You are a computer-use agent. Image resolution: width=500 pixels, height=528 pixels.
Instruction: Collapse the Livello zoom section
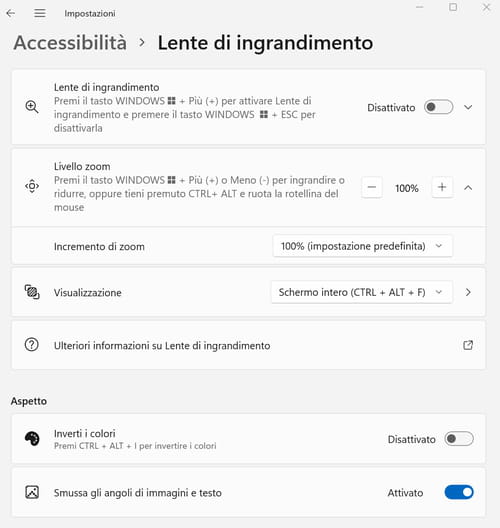pyautogui.click(x=468, y=188)
